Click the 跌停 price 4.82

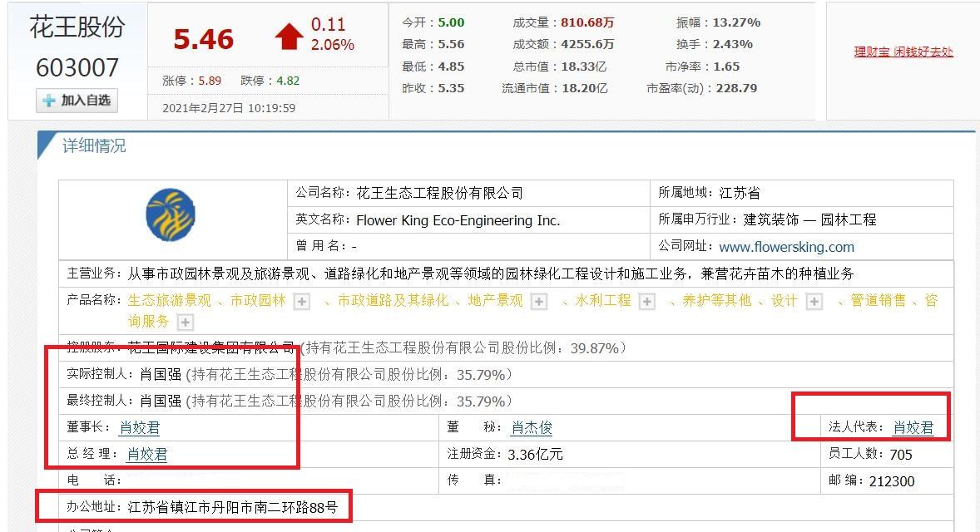(288, 81)
